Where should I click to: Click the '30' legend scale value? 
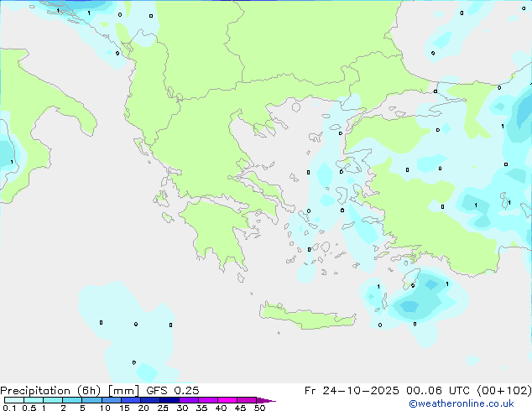click(x=182, y=408)
